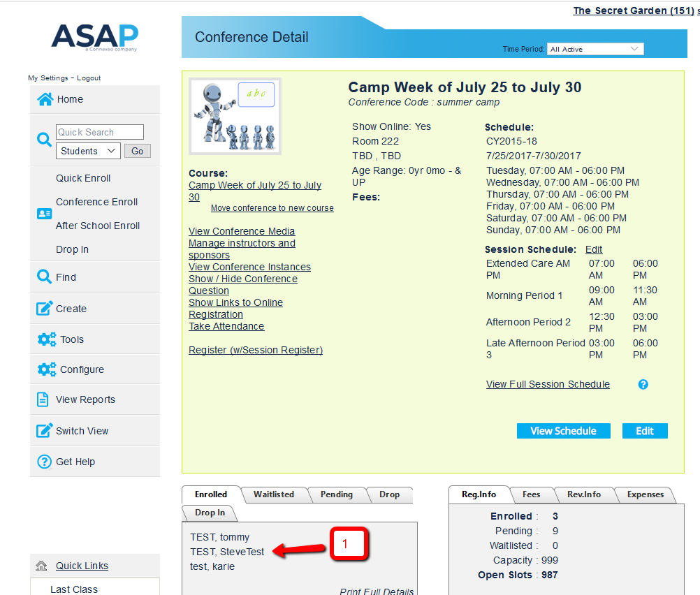Click the View Reports document icon
The image size is (700, 595).
[x=44, y=399]
